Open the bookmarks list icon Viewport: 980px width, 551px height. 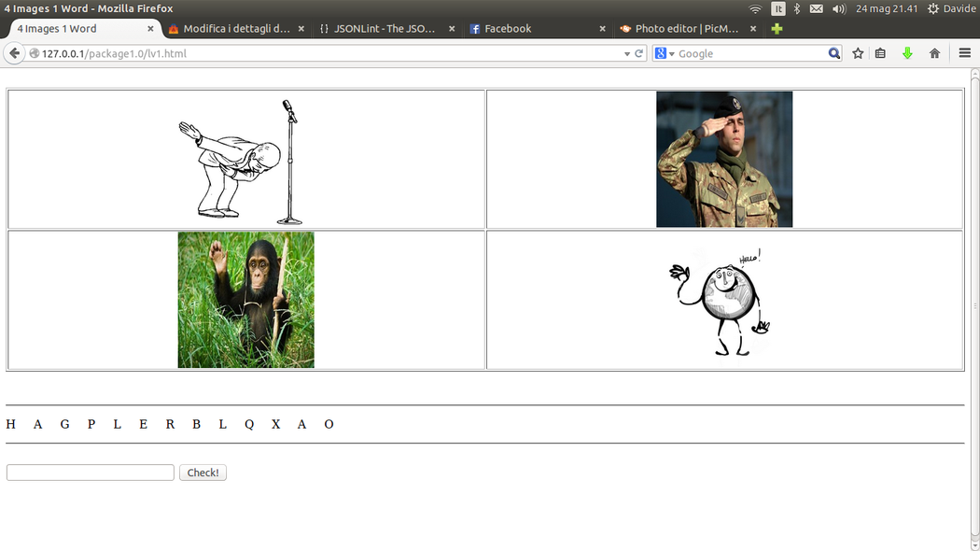[880, 53]
